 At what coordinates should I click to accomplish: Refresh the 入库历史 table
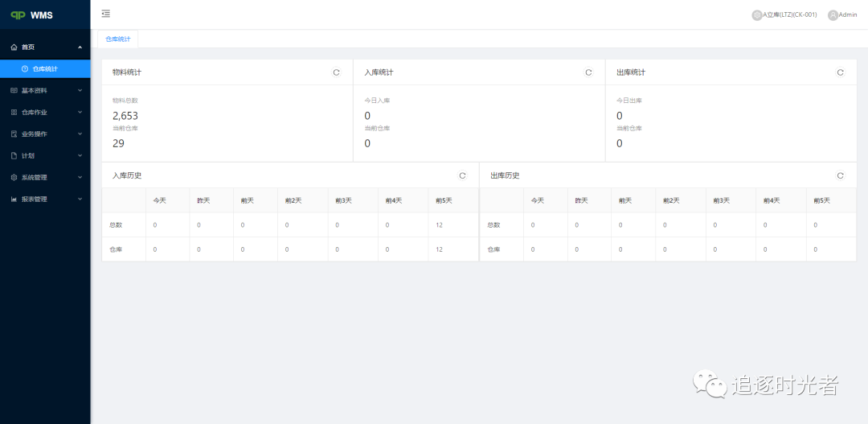(x=462, y=175)
